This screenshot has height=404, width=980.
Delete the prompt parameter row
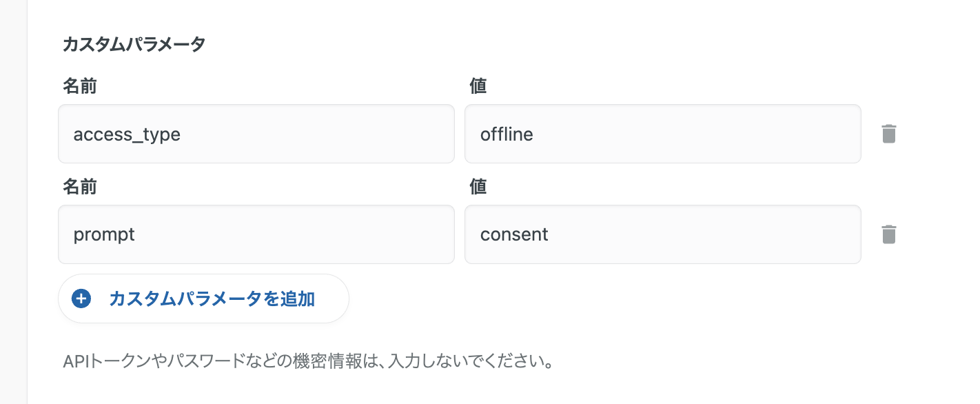point(889,234)
